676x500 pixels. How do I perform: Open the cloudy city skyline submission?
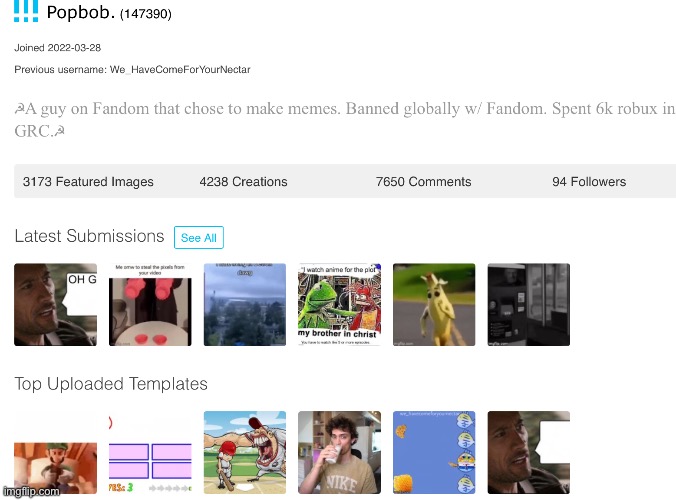(x=245, y=304)
